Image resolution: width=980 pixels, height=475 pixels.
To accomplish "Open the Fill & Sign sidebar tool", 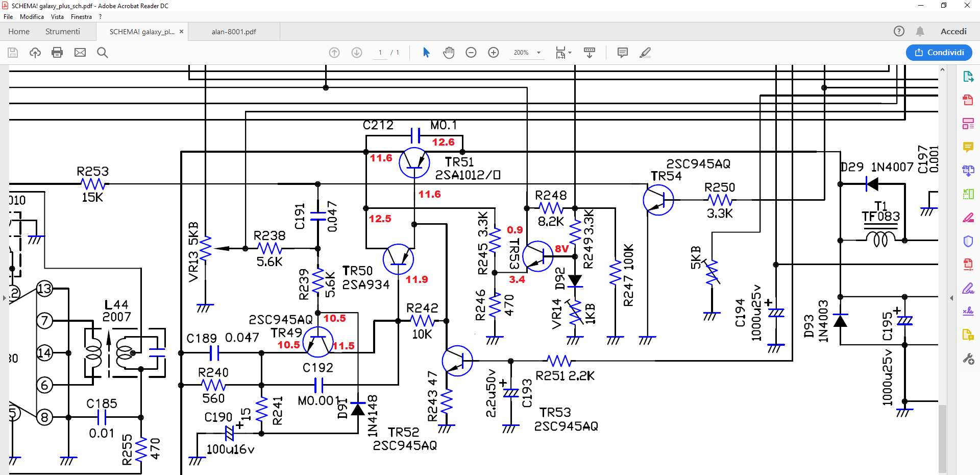I will point(968,288).
